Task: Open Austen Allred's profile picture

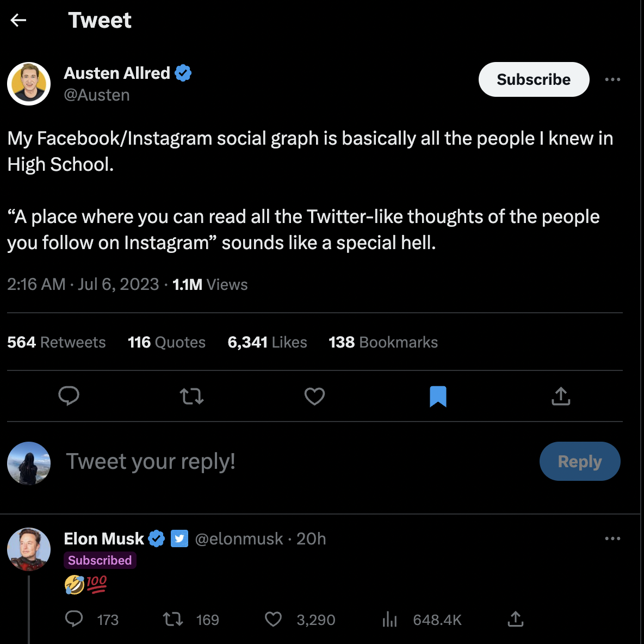Action: coord(29,84)
